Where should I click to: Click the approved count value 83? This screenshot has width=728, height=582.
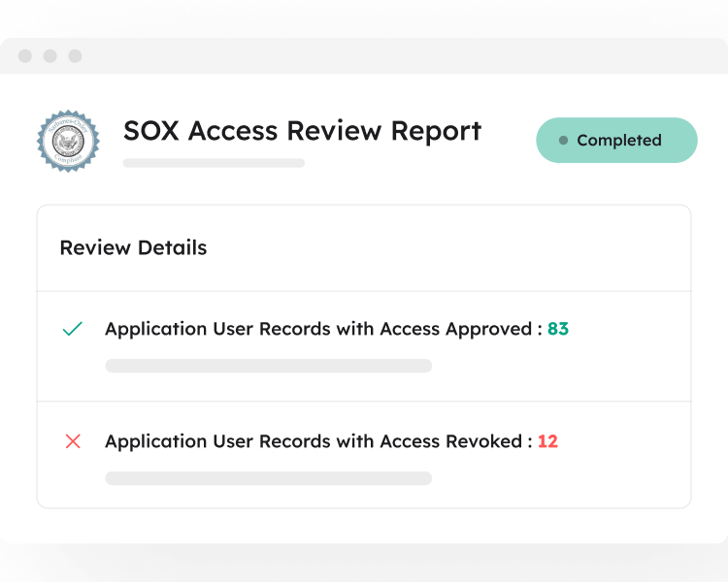pyautogui.click(x=558, y=329)
